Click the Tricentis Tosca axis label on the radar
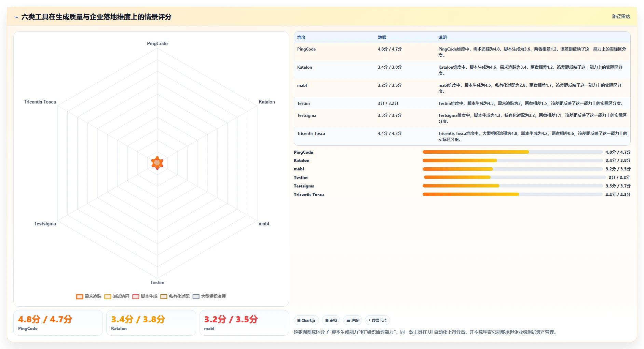The width and height of the screenshot is (644, 349). click(x=40, y=102)
